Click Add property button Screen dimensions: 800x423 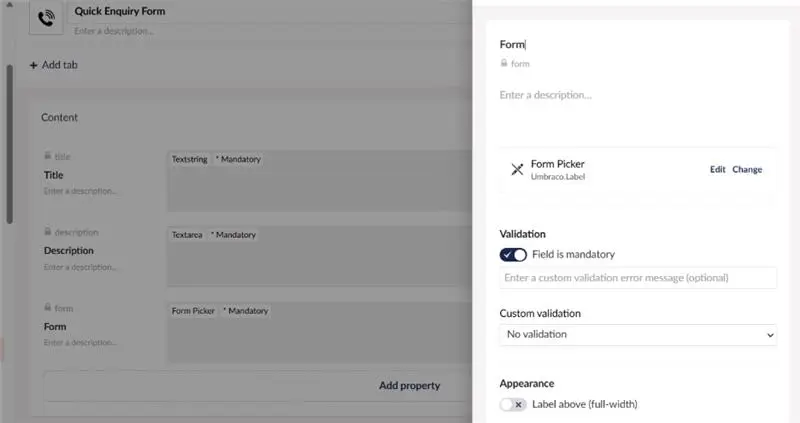(x=409, y=386)
